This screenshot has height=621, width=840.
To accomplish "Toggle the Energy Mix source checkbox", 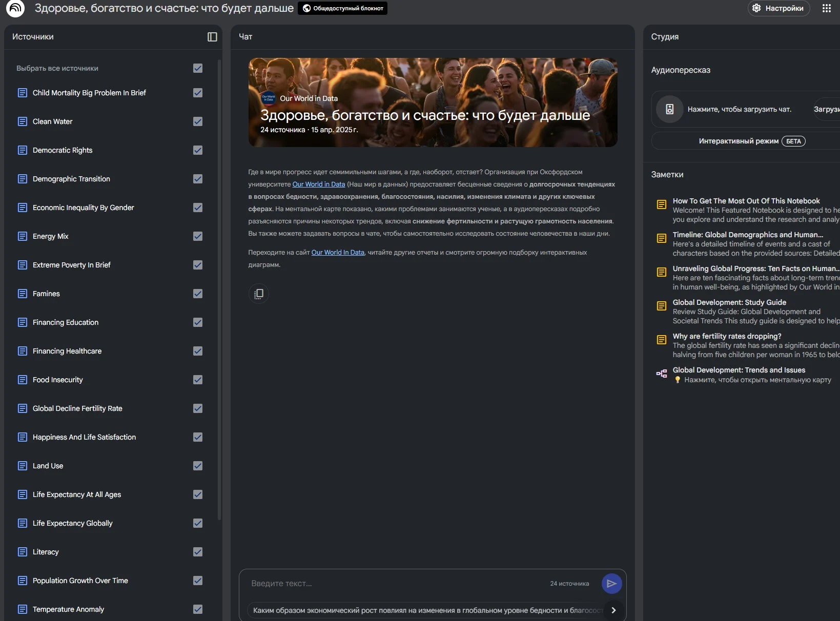I will coord(198,236).
